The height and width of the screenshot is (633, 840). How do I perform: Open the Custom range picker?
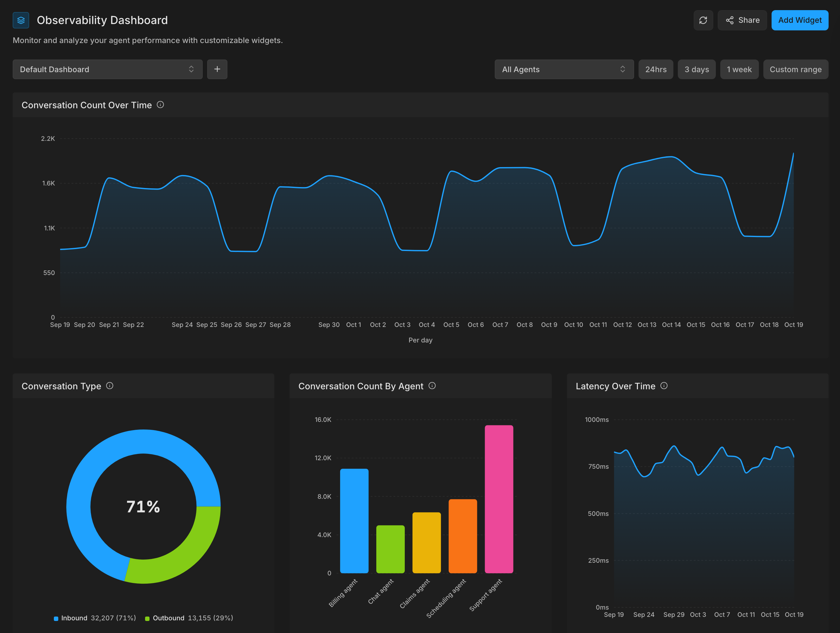(796, 69)
